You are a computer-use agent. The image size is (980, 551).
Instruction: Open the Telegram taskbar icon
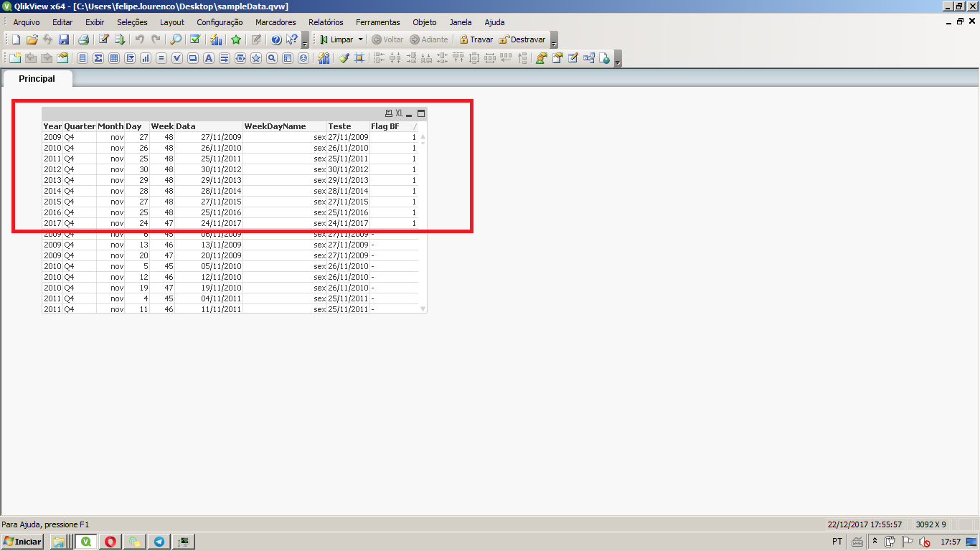159,542
